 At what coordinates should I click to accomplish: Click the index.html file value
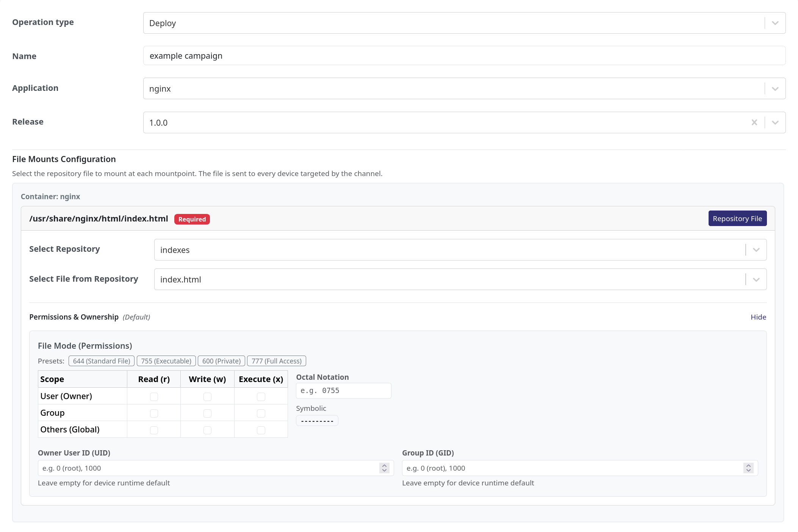click(181, 279)
